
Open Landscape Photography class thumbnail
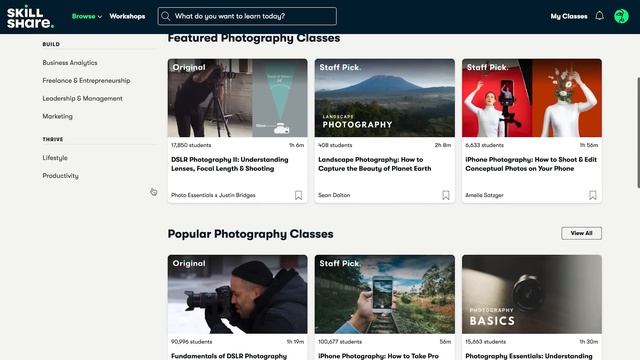(384, 98)
